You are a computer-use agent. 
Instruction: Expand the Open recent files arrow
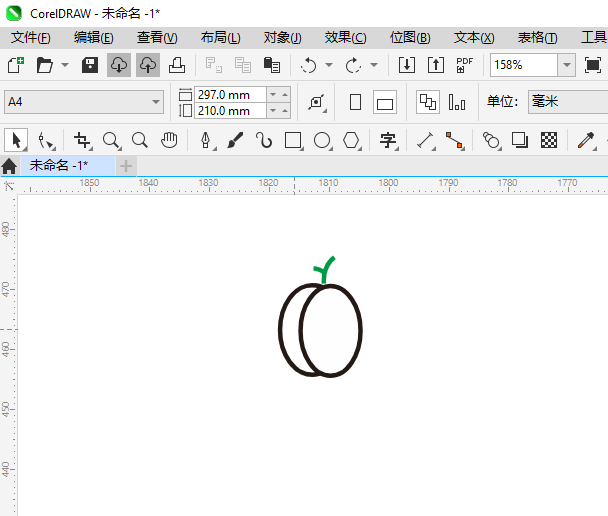(x=65, y=65)
